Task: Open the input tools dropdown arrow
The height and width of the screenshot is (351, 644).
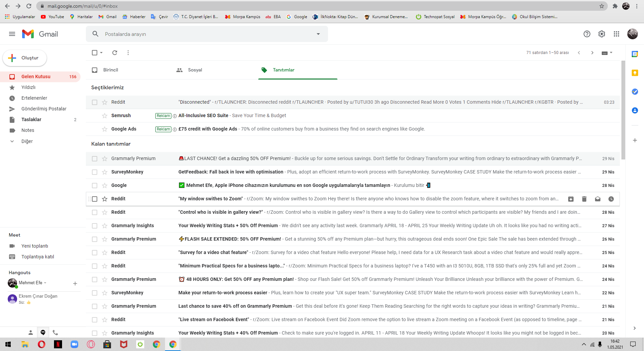Action: tap(611, 53)
